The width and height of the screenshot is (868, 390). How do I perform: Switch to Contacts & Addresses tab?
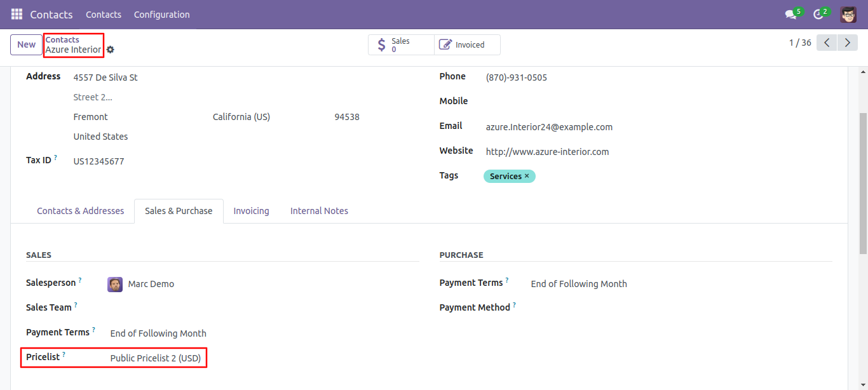pos(80,211)
